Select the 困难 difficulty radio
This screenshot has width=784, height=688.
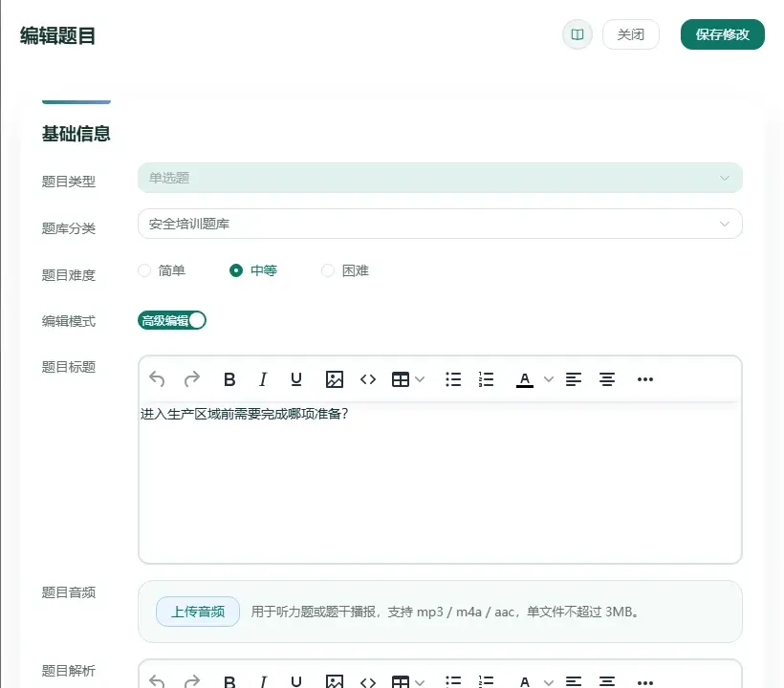point(328,270)
